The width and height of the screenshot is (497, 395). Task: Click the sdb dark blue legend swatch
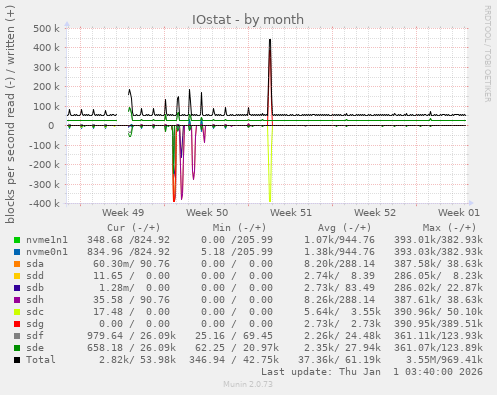pos(17,288)
